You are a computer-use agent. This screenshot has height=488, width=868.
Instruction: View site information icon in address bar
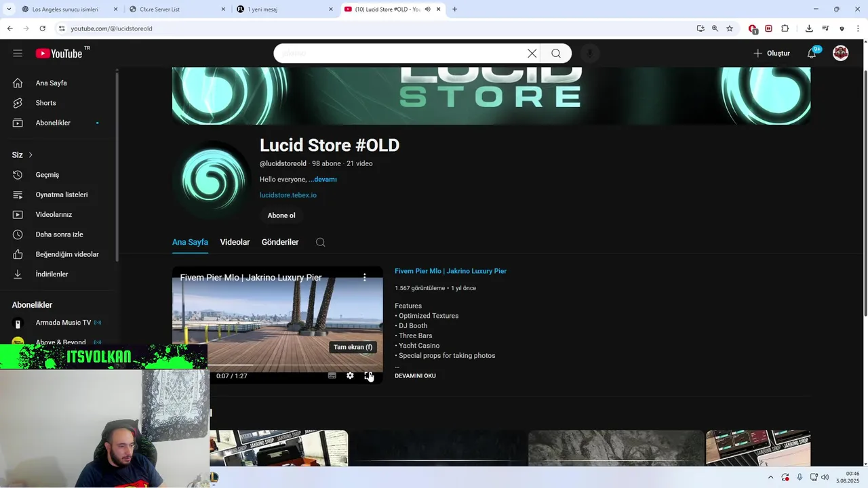[62, 28]
